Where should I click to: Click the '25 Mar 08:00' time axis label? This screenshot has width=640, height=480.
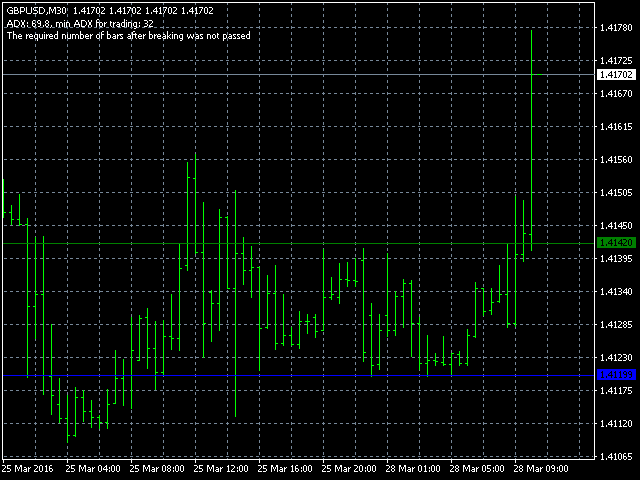[157, 469]
